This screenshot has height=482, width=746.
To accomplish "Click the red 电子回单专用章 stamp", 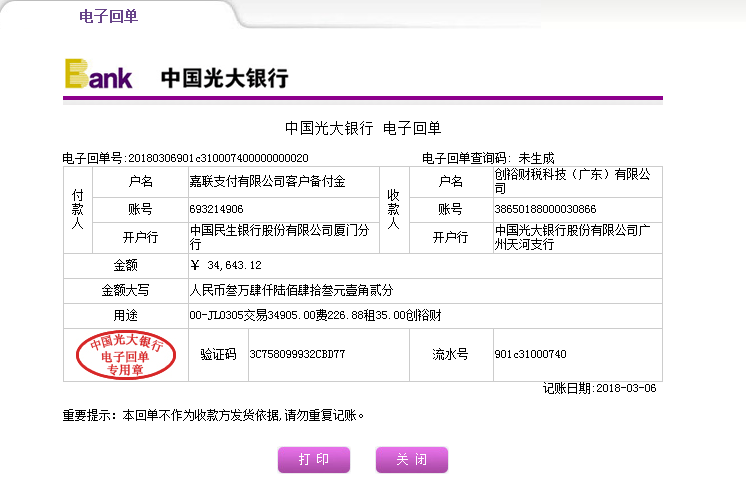I will [x=126, y=355].
